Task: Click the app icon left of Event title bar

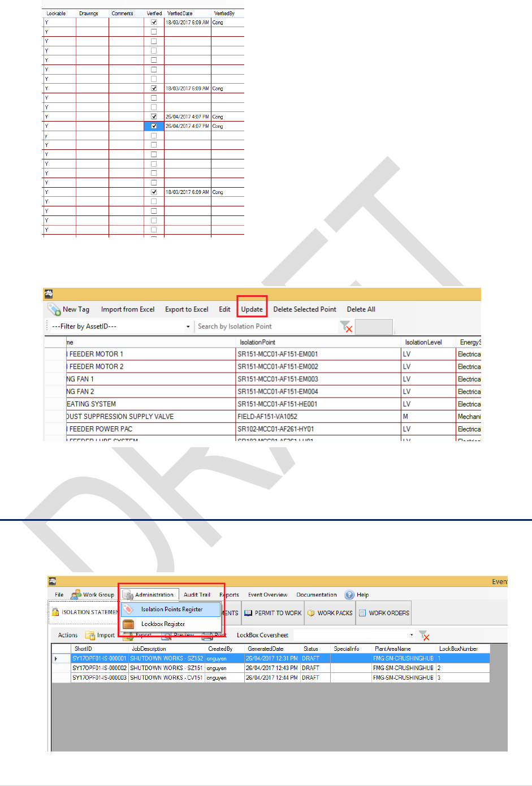Action: coord(52,581)
